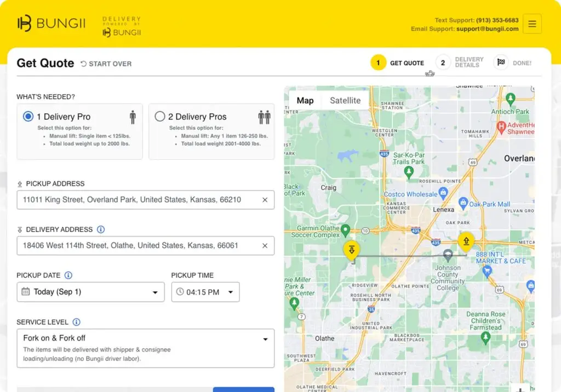The width and height of the screenshot is (561, 392).
Task: Click the 2 Delivery Pros option card
Action: point(211,131)
